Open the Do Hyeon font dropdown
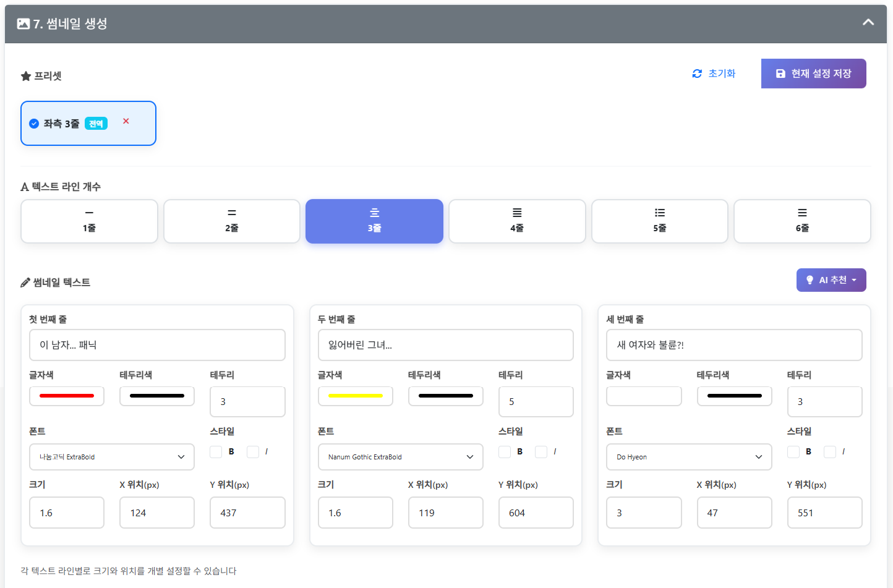Viewport: 893px width, 588px height. pos(689,457)
